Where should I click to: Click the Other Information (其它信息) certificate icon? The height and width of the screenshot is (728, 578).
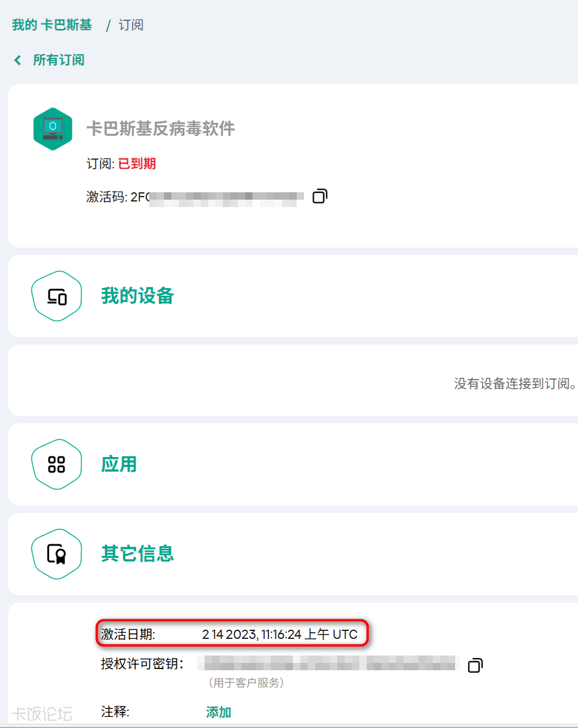57,554
